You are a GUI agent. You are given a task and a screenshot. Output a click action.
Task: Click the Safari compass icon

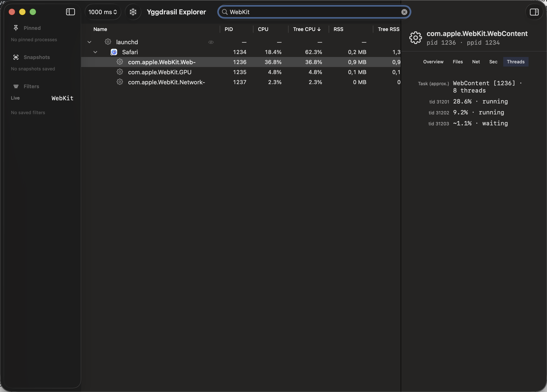coord(114,52)
